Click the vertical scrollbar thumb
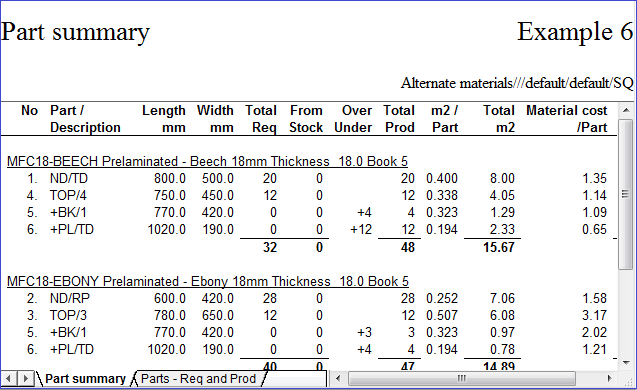 click(626, 194)
